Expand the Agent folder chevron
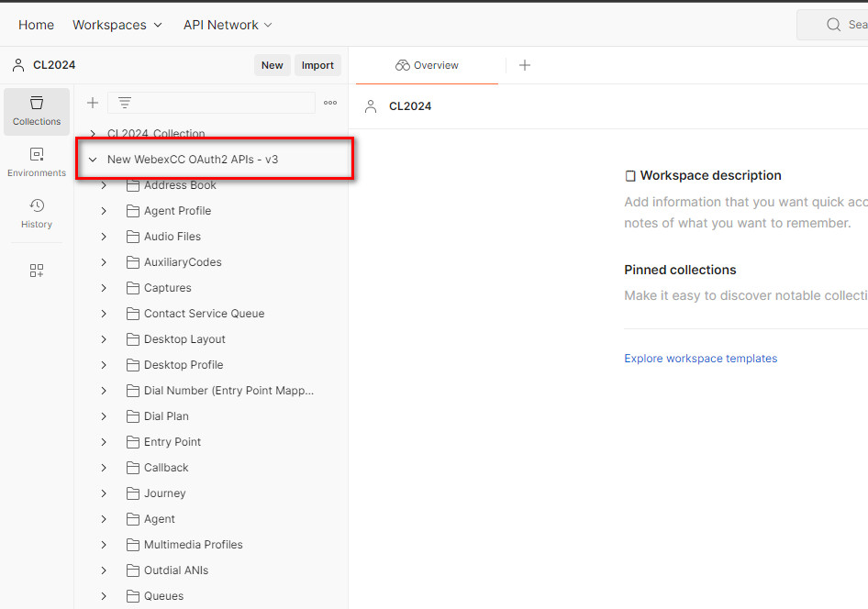The width and height of the screenshot is (868, 609). point(104,519)
